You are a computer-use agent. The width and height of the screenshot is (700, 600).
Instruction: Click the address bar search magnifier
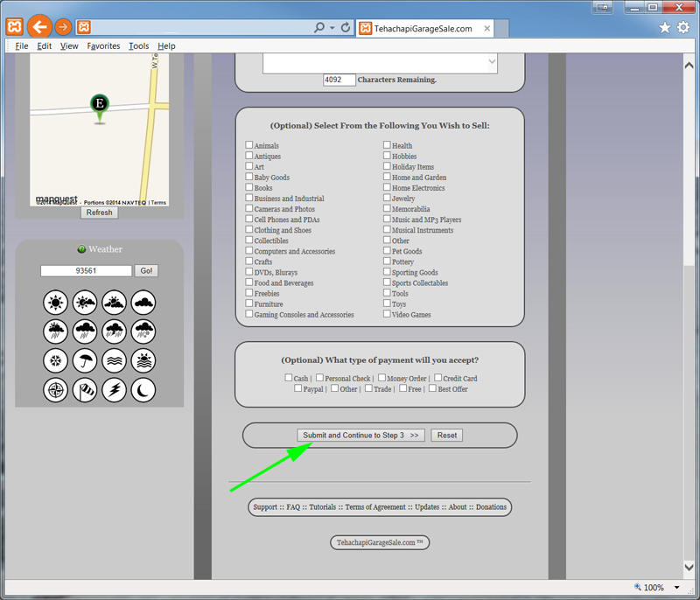pyautogui.click(x=318, y=28)
